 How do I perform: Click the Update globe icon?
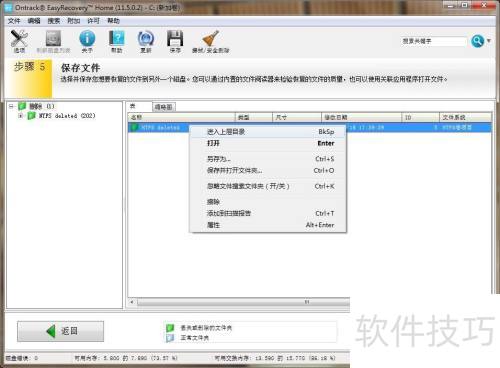(x=146, y=41)
